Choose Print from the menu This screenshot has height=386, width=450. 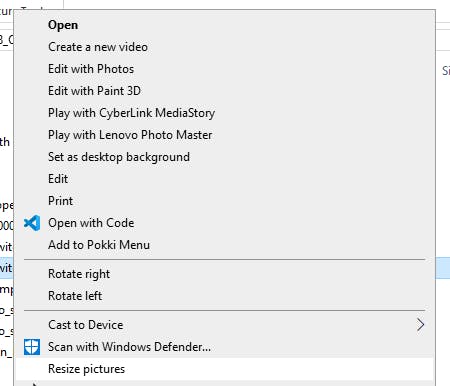click(224, 201)
